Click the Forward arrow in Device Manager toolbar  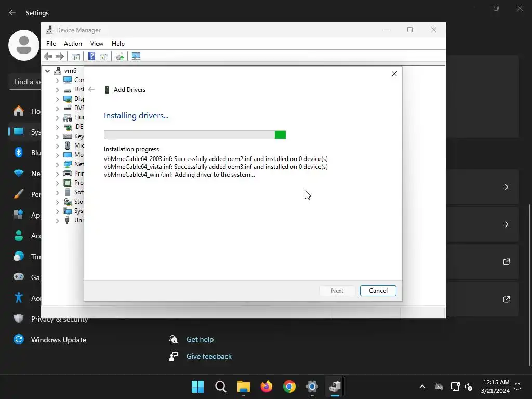tap(60, 56)
